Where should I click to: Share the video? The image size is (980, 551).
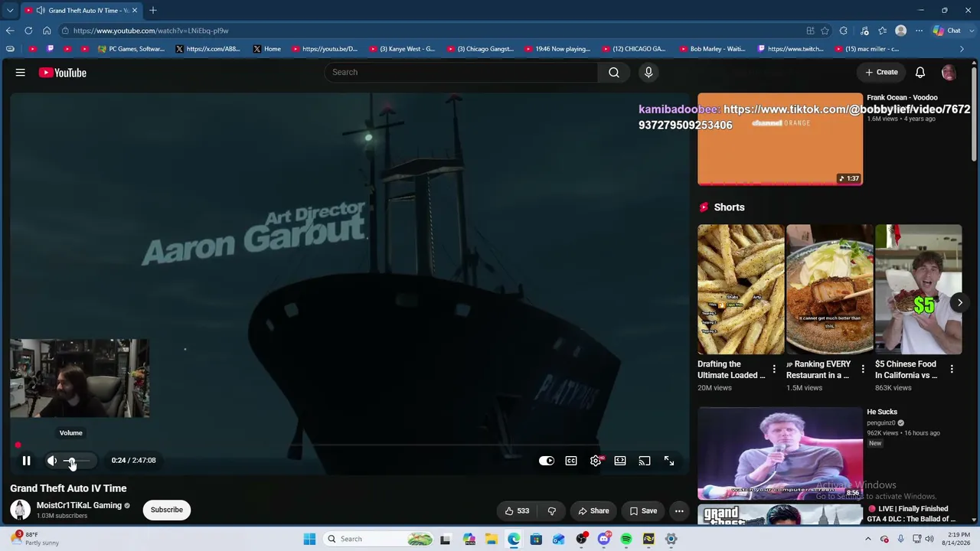[x=593, y=511]
